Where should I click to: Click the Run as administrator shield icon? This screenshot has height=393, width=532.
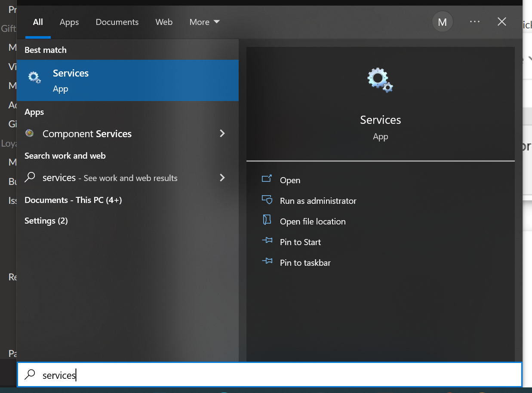click(x=267, y=200)
